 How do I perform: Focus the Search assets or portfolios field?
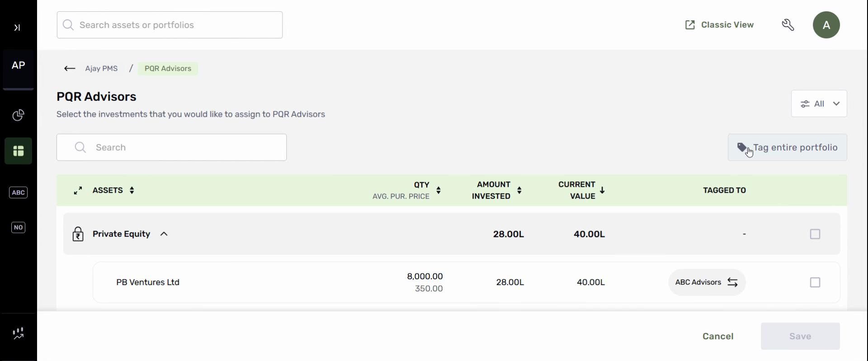pos(170,25)
